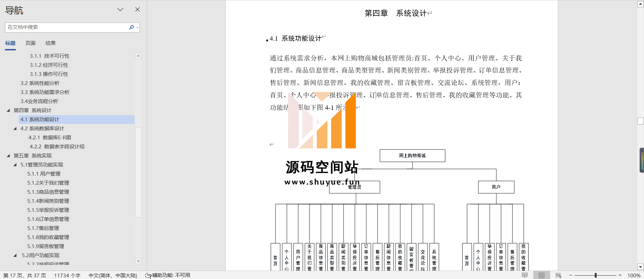Go to heading 5.1.6订单信息管理
The height and width of the screenshot is (279, 644).
48,219
